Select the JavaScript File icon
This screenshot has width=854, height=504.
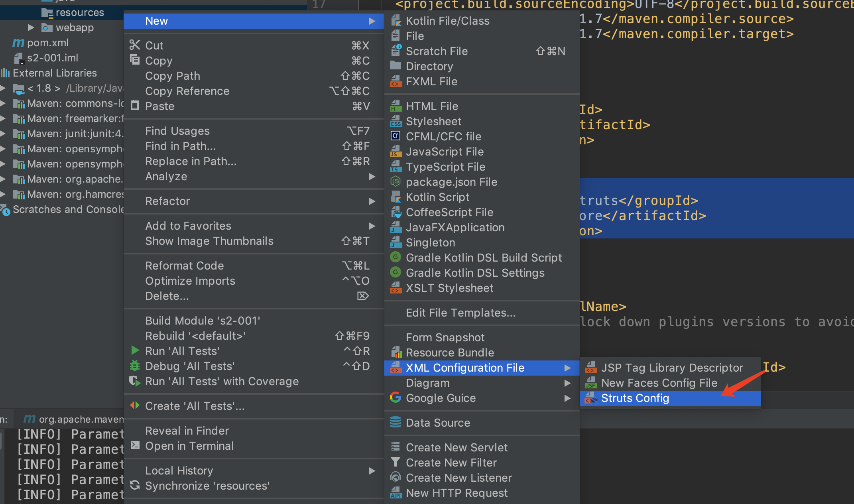395,152
